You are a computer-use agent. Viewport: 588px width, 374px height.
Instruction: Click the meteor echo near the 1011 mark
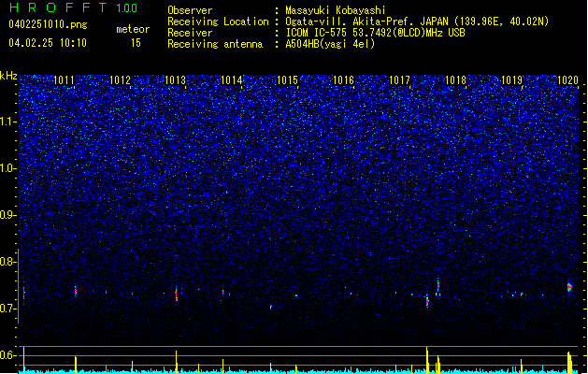[76, 291]
